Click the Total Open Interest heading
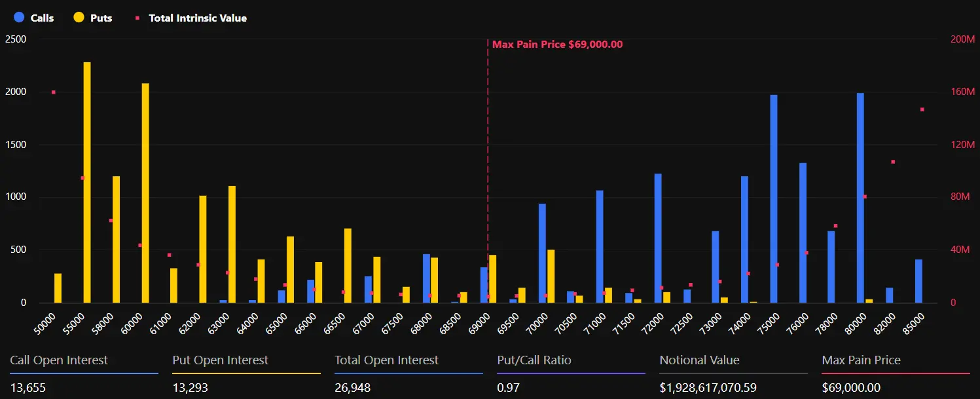 tap(386, 360)
